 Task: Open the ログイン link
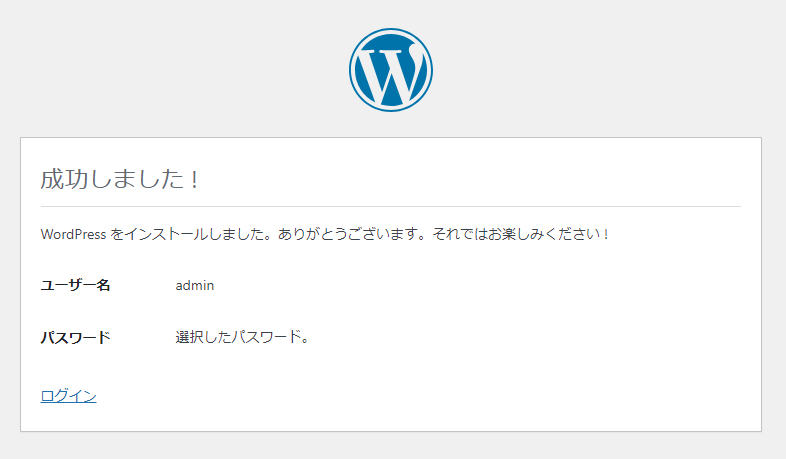pos(68,396)
